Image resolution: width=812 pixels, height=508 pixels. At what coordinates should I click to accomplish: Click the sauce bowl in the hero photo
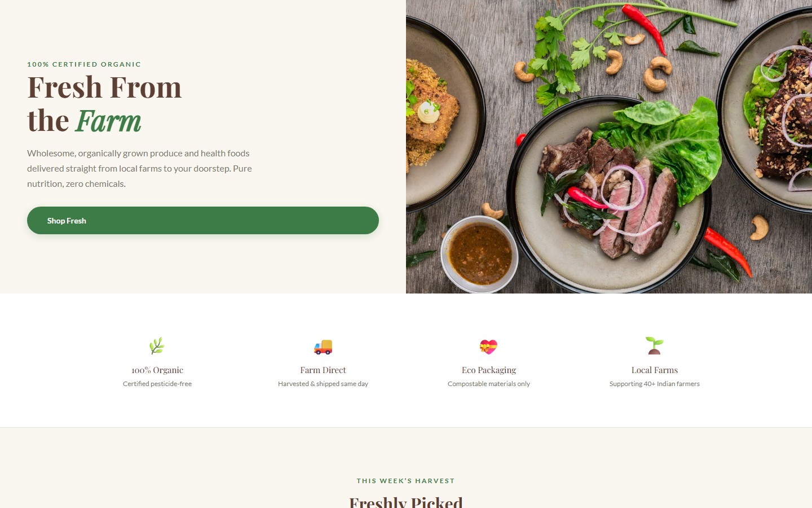pos(479,253)
